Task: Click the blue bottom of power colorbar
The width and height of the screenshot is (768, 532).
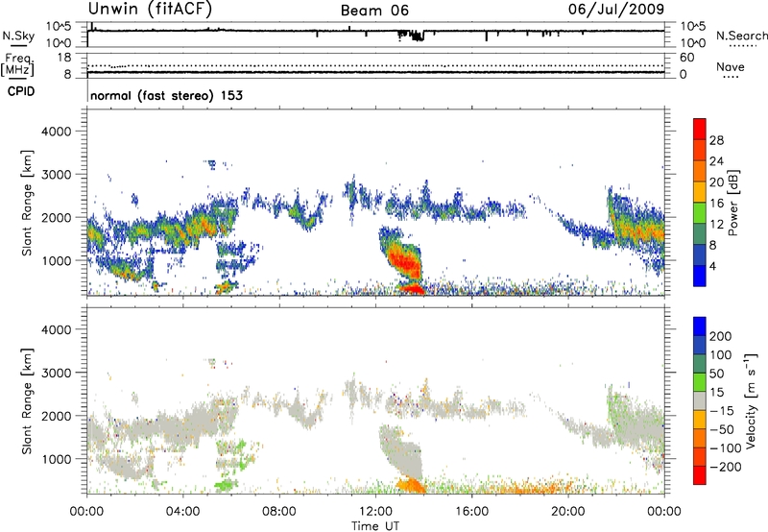Action: click(x=700, y=276)
